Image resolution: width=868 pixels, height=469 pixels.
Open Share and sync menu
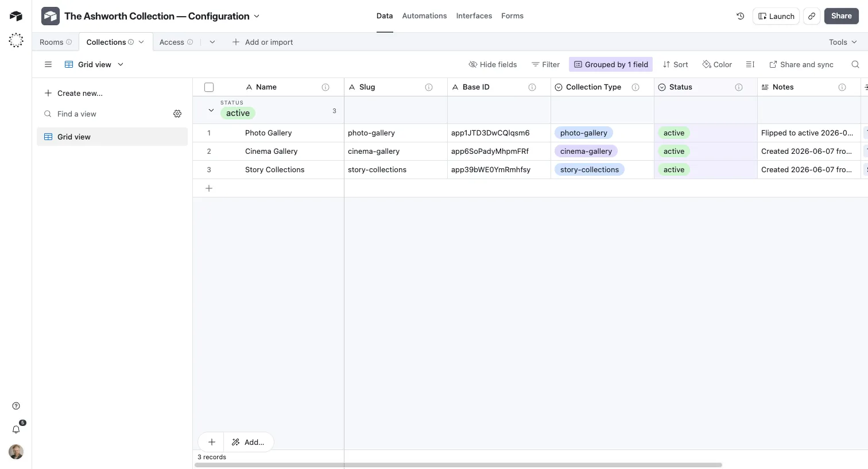pos(801,64)
